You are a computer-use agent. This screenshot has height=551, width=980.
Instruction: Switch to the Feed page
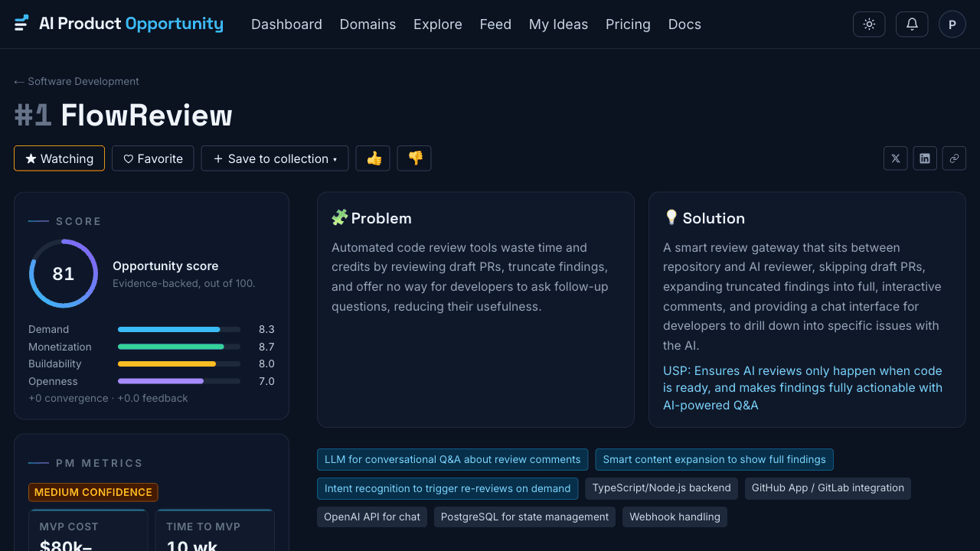coord(495,24)
